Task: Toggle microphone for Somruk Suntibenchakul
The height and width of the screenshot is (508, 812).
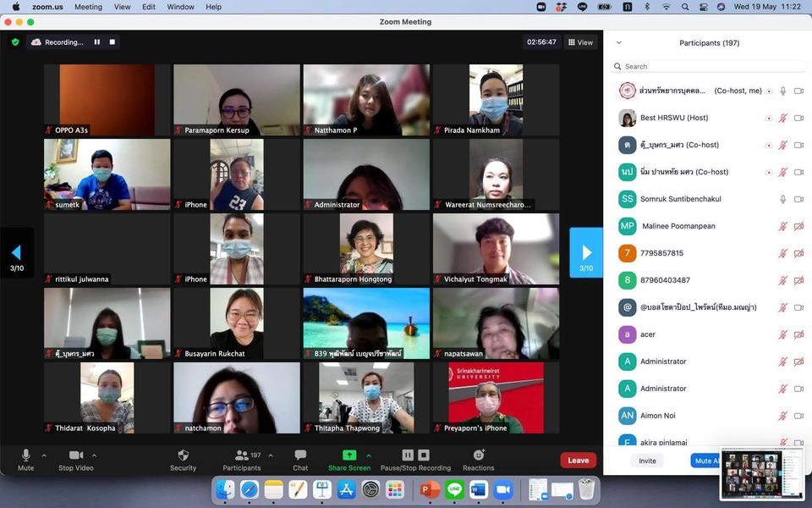Action: coord(783,199)
